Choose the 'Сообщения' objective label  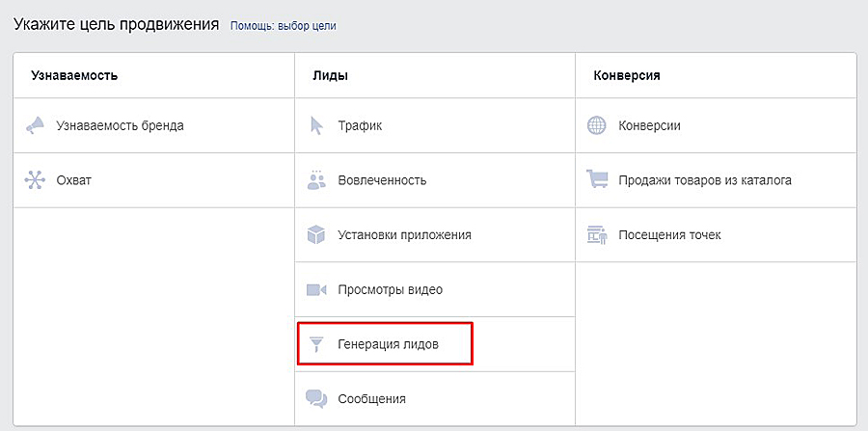[x=371, y=398]
